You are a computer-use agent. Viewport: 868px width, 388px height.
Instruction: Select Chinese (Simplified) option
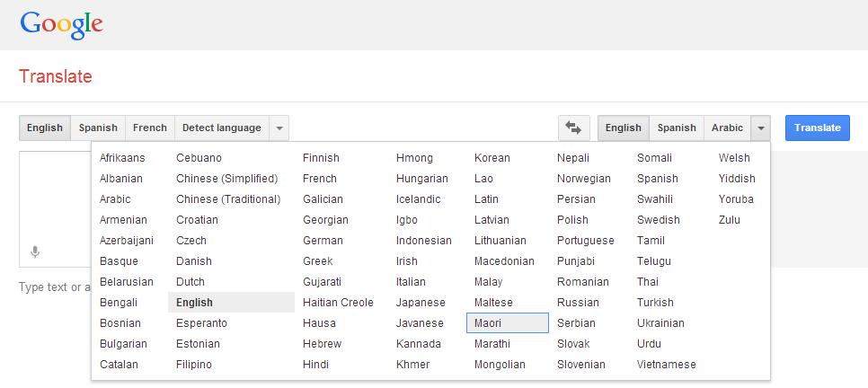227,179
